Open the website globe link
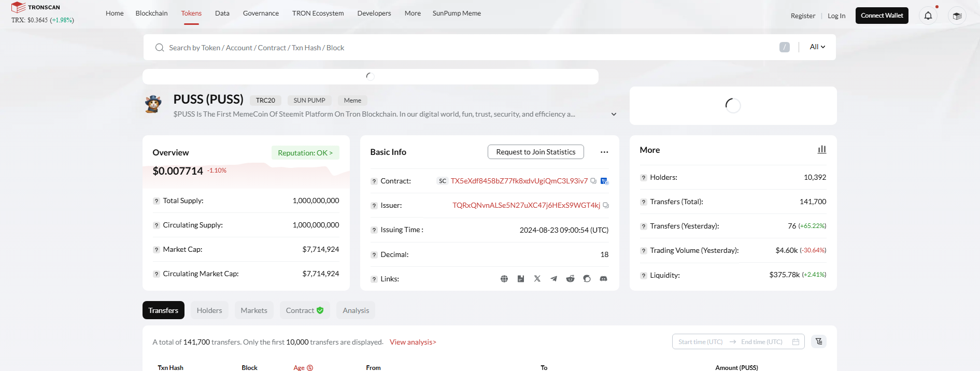The image size is (980, 371). (x=504, y=279)
